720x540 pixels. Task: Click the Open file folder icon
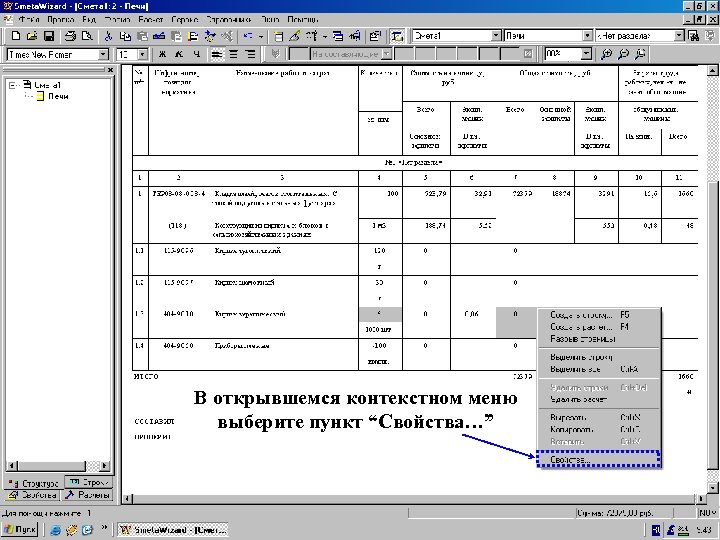32,36
